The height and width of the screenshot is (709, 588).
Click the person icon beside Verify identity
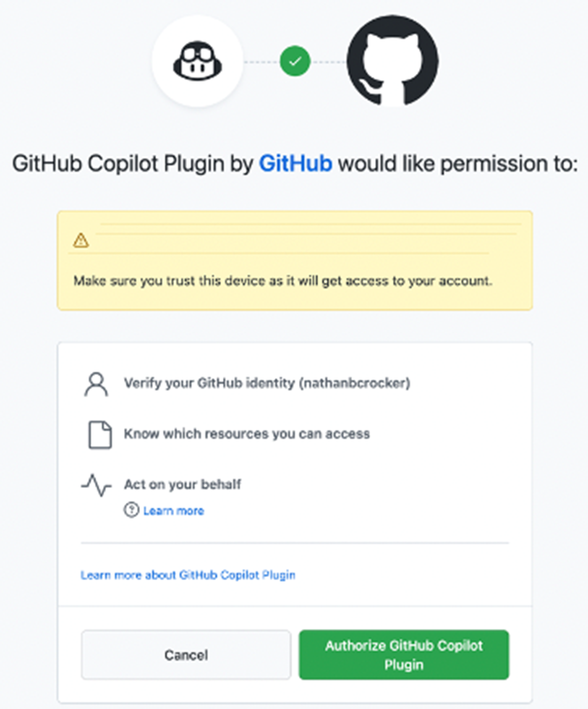96,384
